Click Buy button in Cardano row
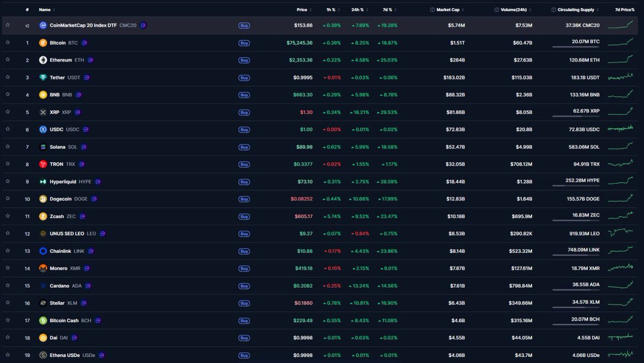 244,286
